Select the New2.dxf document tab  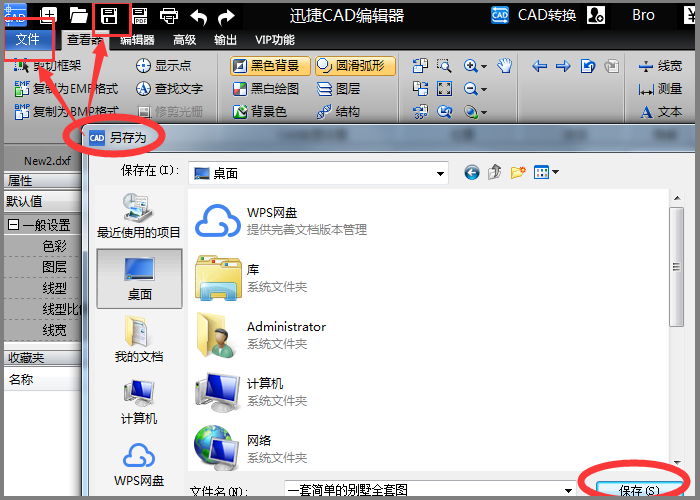click(x=47, y=161)
